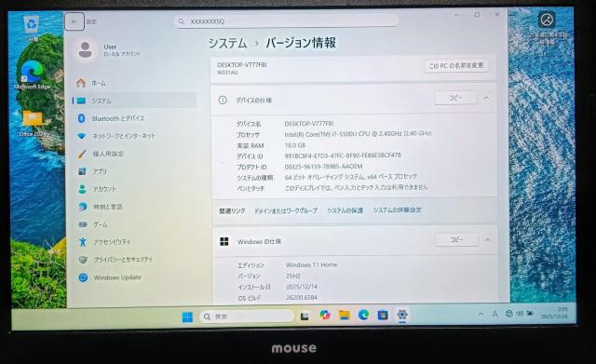This screenshot has height=364, width=596.
Task: Click the Wi-Fi network icon in sidebar
Action: pyautogui.click(x=81, y=136)
